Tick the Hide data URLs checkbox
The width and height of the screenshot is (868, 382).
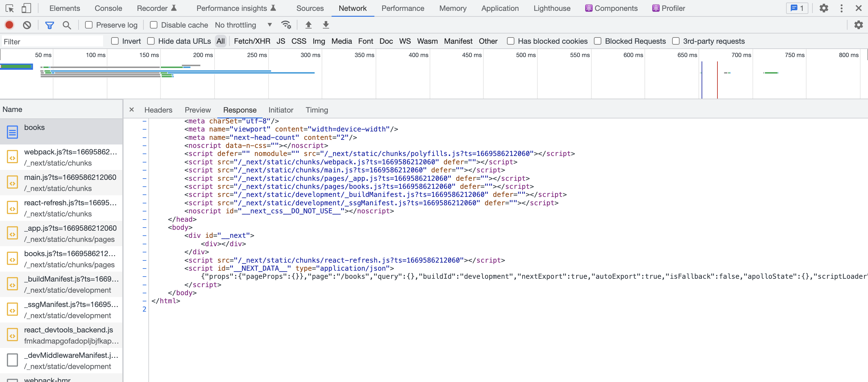pos(151,41)
